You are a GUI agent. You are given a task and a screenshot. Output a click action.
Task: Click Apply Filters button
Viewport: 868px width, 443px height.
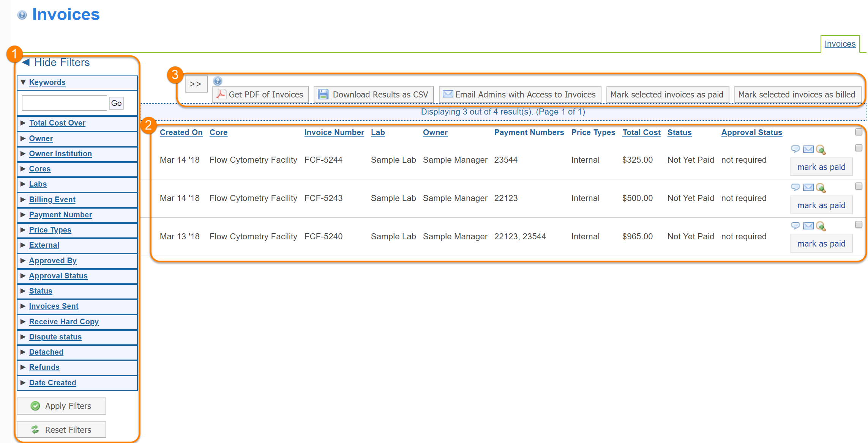pyautogui.click(x=62, y=406)
